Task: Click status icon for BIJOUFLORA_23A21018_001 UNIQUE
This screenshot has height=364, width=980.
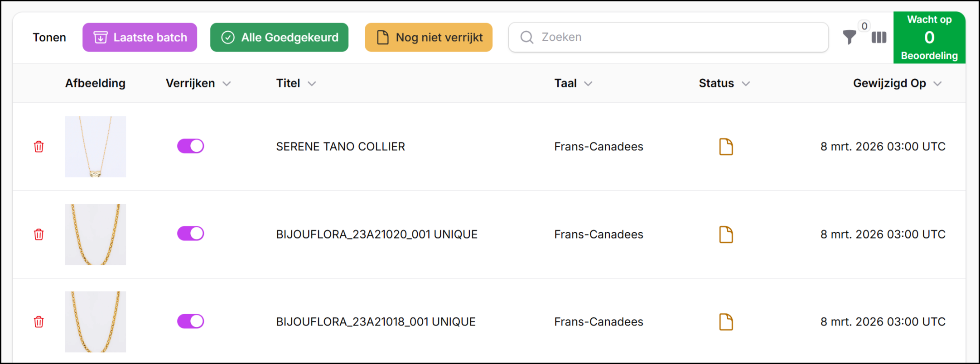Action: (x=726, y=322)
